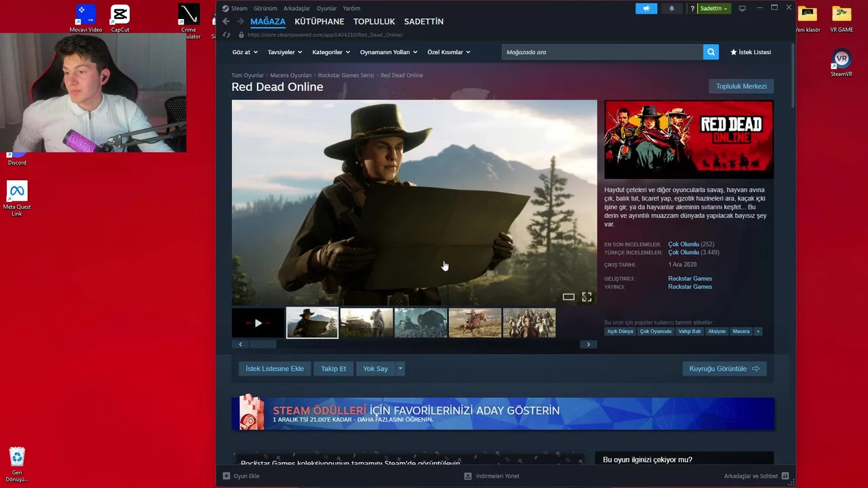The image size is (868, 488).
Task: Open the Görünüm menu
Action: 265,8
